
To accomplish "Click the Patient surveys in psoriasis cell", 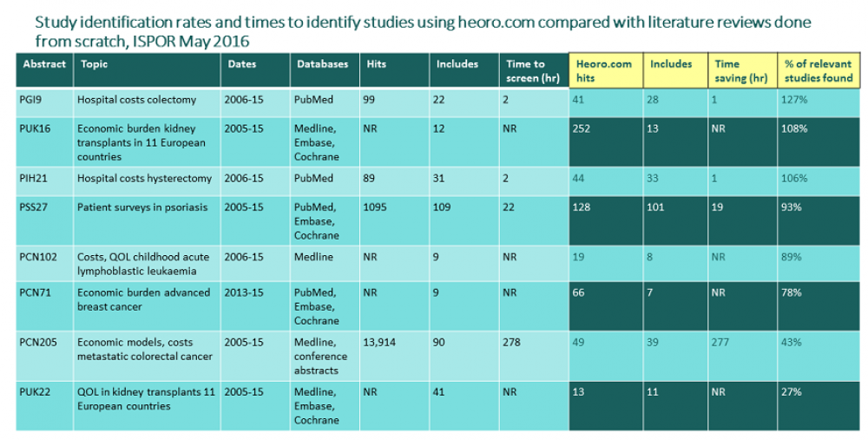I will (x=132, y=207).
